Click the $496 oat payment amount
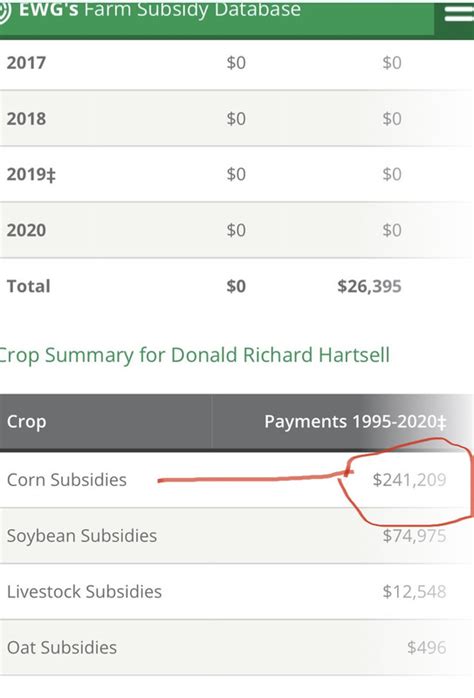This screenshot has height=698, width=474. click(x=426, y=648)
